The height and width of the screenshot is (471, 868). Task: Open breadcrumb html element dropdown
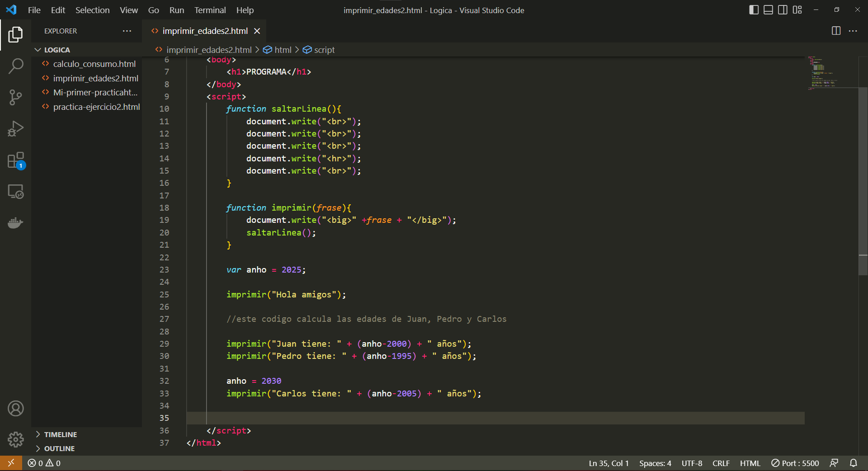[x=278, y=50]
